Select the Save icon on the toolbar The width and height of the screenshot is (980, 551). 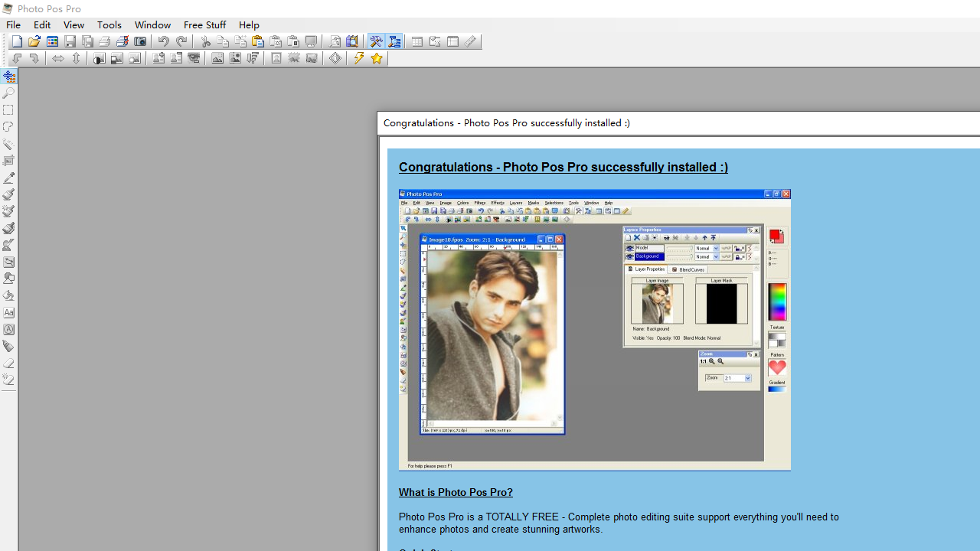[x=70, y=41]
